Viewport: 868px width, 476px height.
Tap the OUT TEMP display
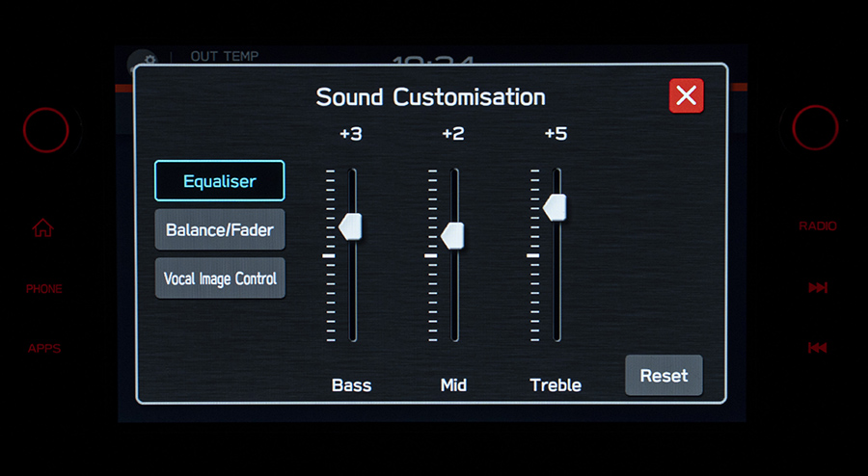[x=224, y=57]
